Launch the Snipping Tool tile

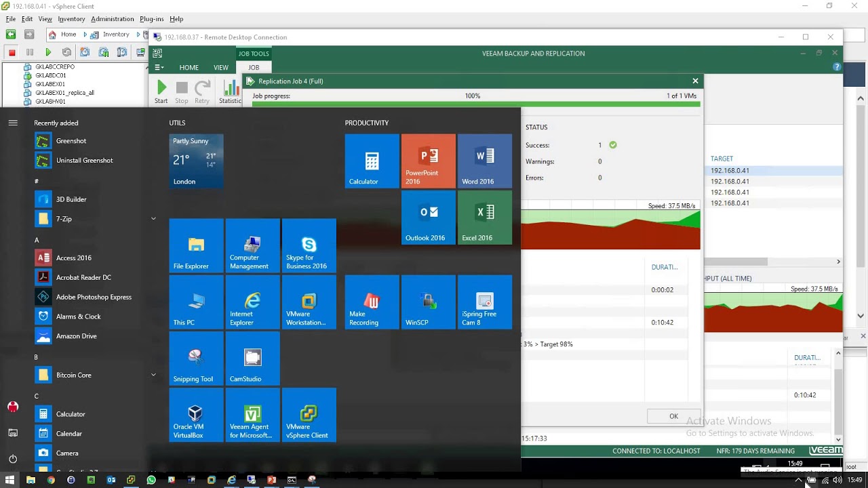click(196, 359)
